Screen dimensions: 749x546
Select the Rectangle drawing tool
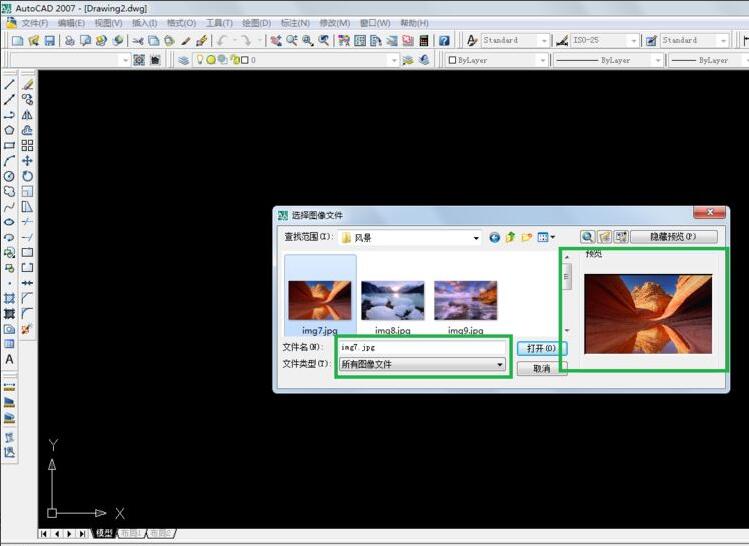9,146
